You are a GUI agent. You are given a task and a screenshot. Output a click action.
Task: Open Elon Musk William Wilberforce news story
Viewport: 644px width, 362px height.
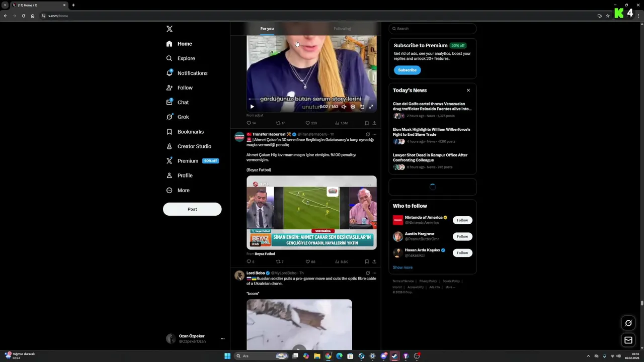(432, 136)
